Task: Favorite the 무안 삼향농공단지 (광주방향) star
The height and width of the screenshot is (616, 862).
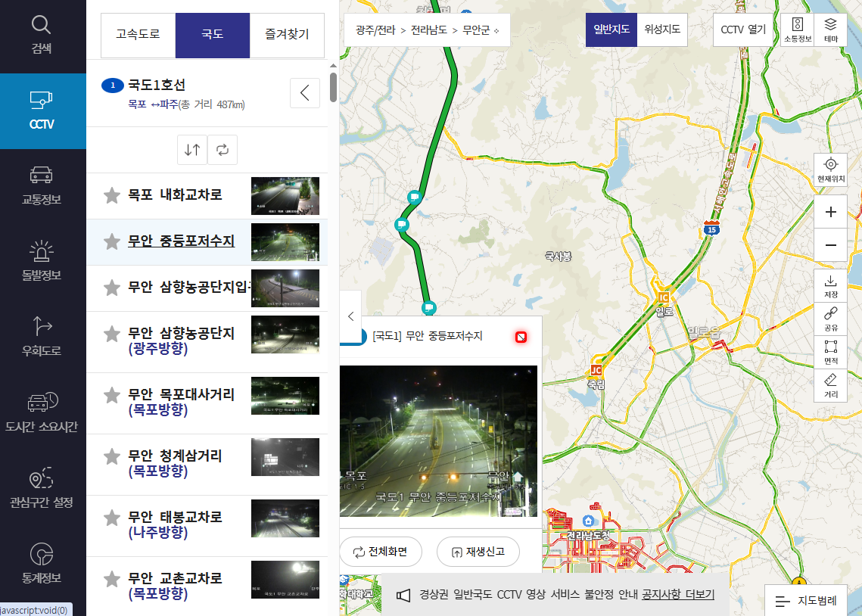Action: 112,334
